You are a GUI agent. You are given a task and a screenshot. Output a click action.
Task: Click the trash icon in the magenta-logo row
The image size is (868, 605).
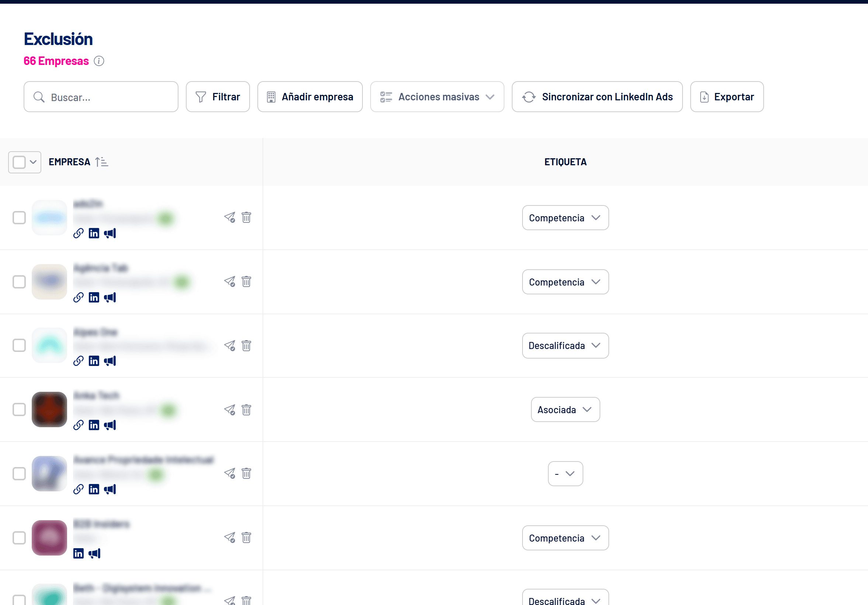[x=246, y=538]
